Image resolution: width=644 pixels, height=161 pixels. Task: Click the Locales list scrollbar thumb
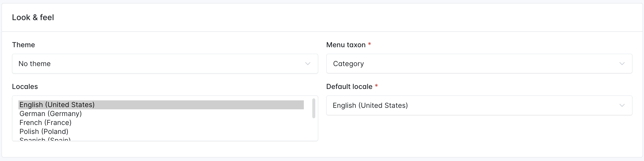(314, 108)
